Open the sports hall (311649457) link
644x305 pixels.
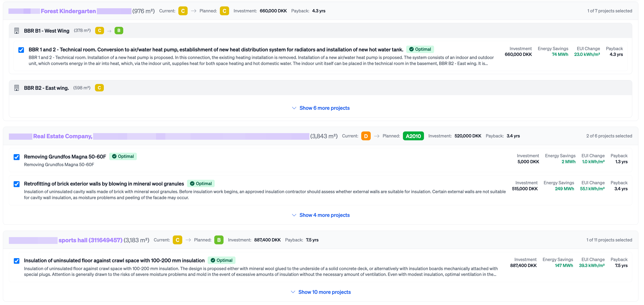[x=90, y=240]
